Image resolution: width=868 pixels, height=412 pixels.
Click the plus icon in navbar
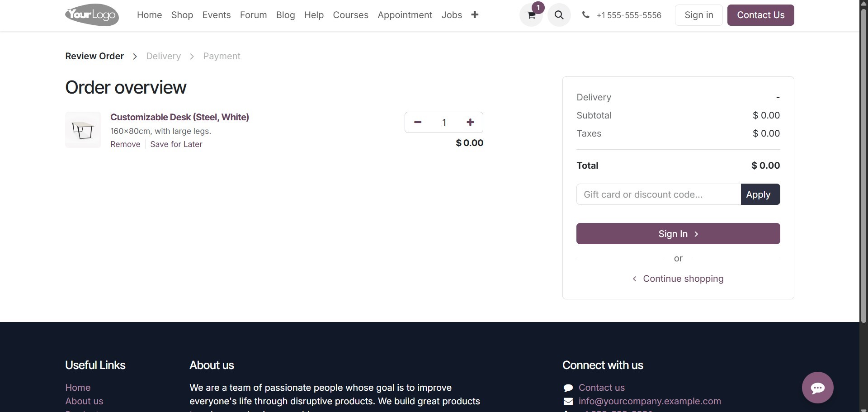[x=475, y=15]
